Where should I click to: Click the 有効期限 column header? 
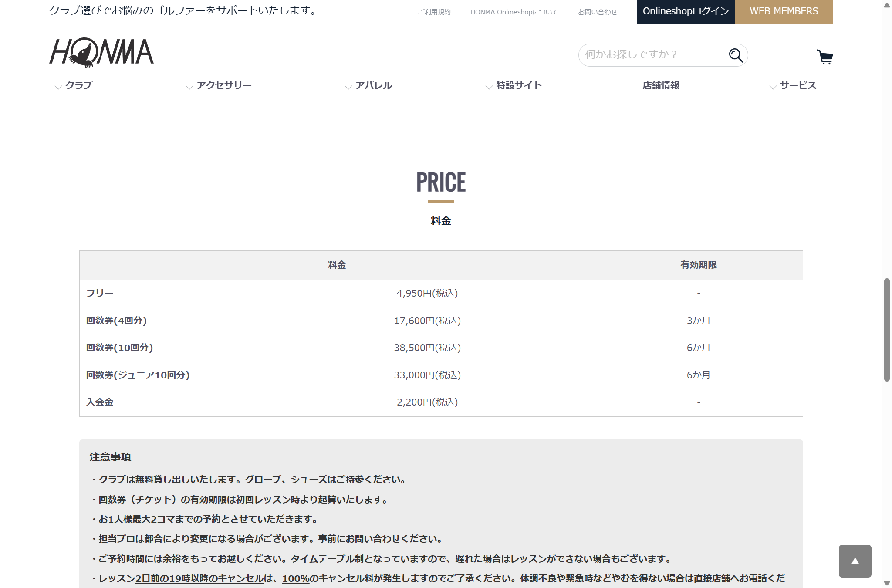pyautogui.click(x=699, y=265)
